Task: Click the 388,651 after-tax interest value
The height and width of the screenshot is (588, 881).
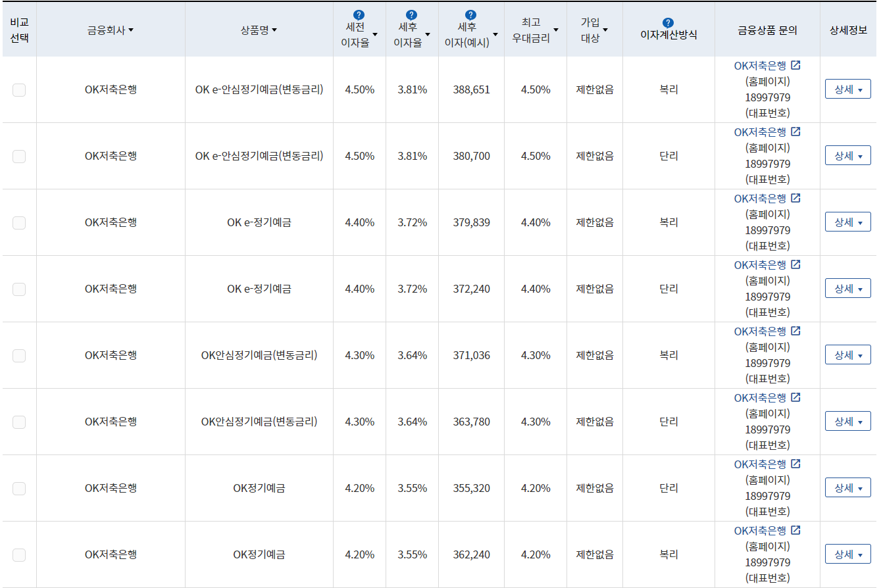Action: [x=471, y=90]
